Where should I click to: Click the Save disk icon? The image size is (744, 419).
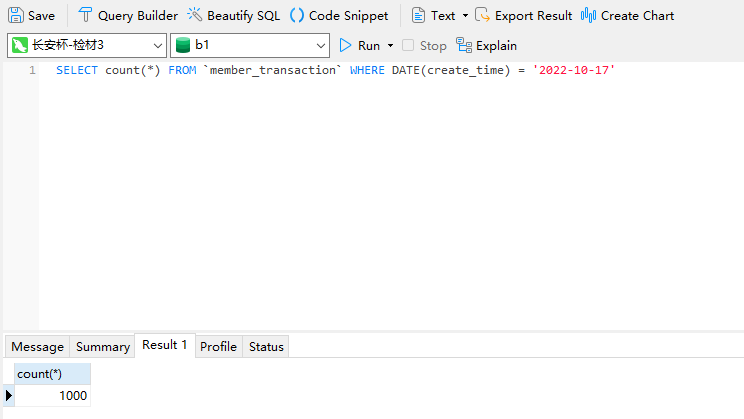16,16
